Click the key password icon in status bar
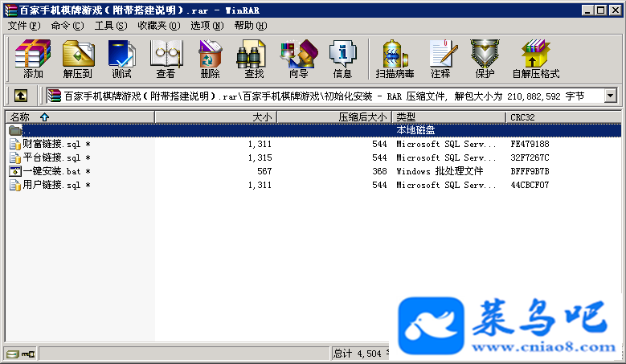Screen dimensions: 626x364 pos(28,354)
